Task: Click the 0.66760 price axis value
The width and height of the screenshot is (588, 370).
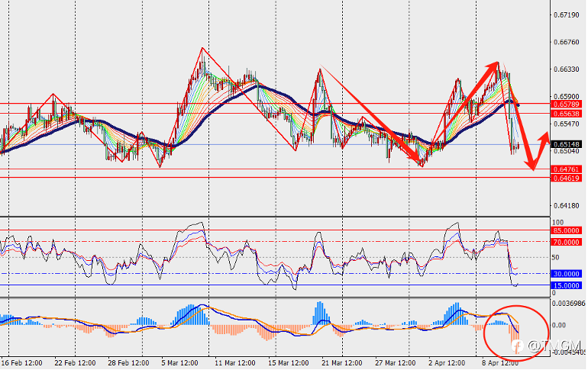Action: [x=567, y=42]
